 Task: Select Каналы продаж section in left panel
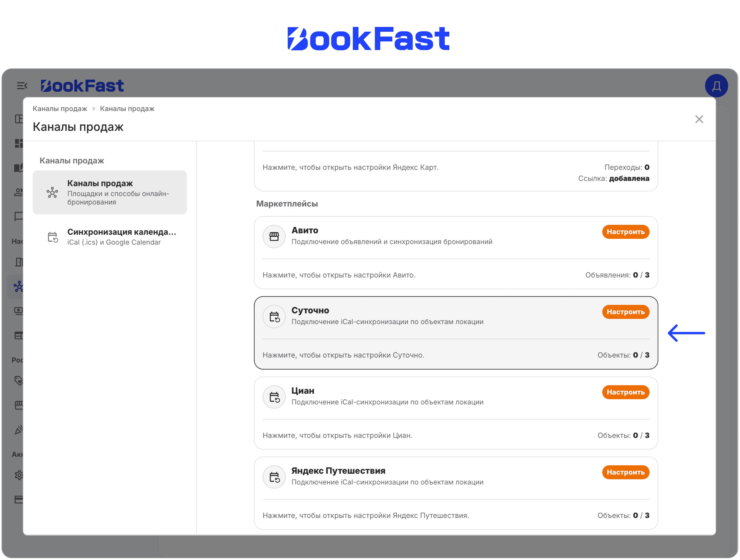click(x=110, y=192)
